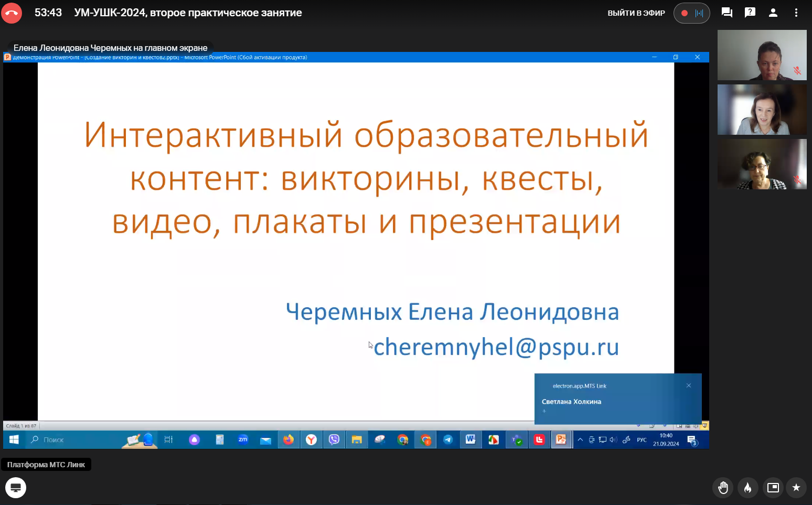
Task: Open the screen sharing monitor icon
Action: [16, 488]
